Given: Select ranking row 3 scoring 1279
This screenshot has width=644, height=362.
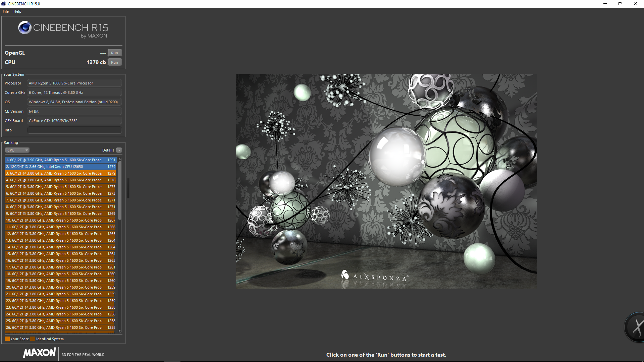Looking at the screenshot, I should (x=60, y=173).
